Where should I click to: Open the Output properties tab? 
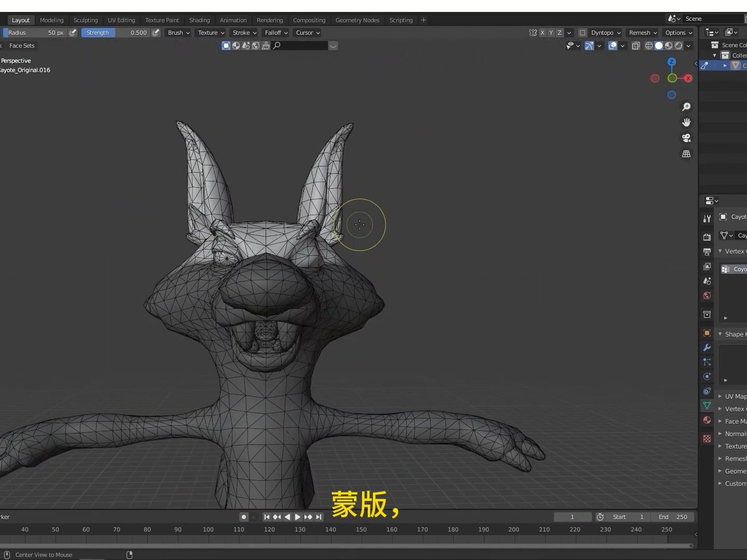pyautogui.click(x=707, y=251)
